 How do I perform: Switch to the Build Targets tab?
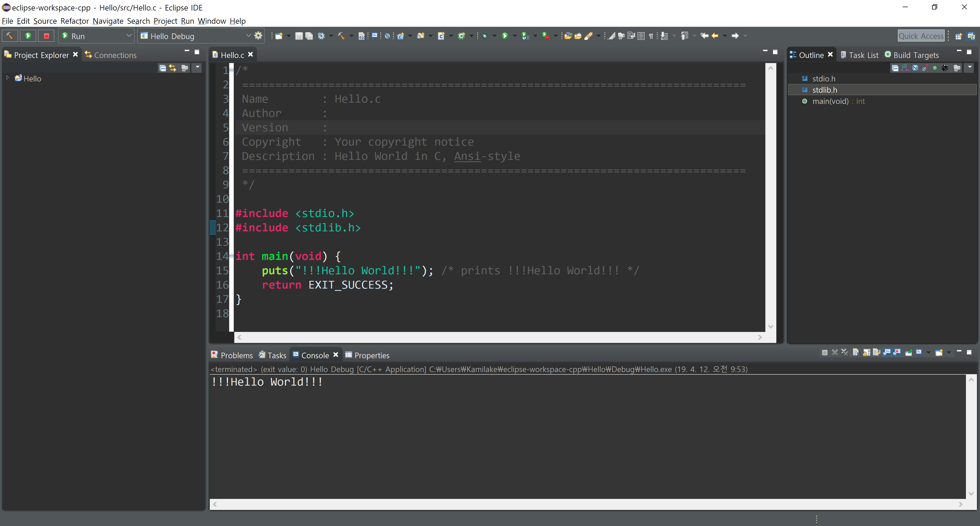pyautogui.click(x=916, y=55)
